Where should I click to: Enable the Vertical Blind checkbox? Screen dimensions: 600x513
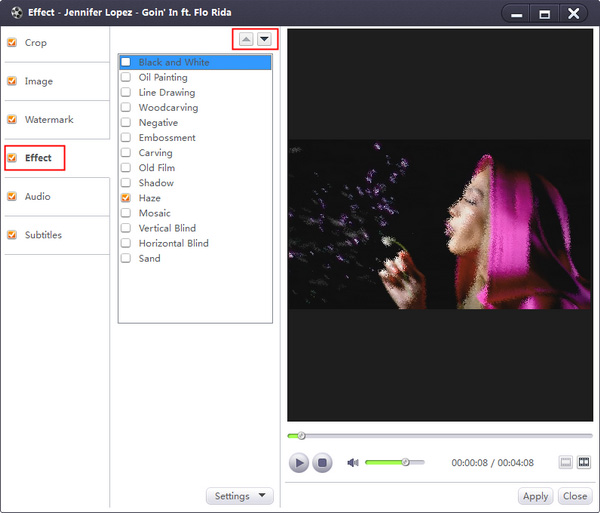click(126, 228)
